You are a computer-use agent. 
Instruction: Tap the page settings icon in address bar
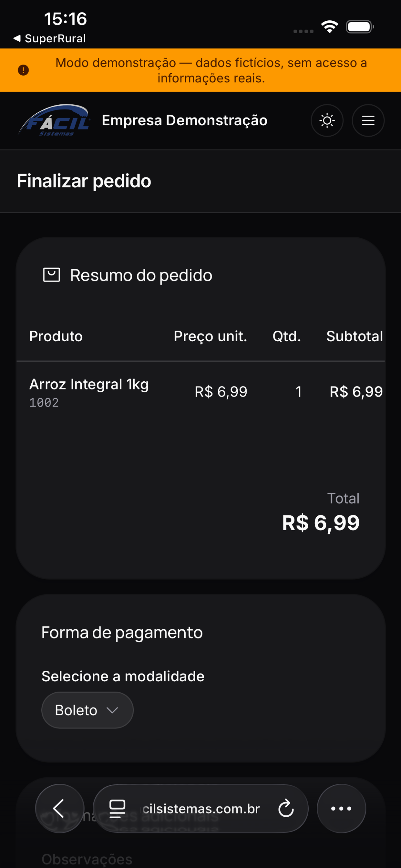(x=117, y=808)
